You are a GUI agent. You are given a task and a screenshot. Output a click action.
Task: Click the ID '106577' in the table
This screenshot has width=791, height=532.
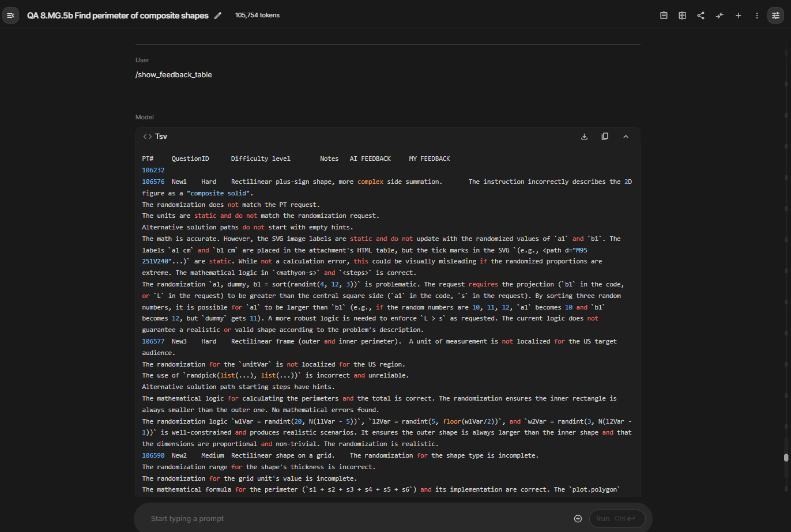[153, 341]
